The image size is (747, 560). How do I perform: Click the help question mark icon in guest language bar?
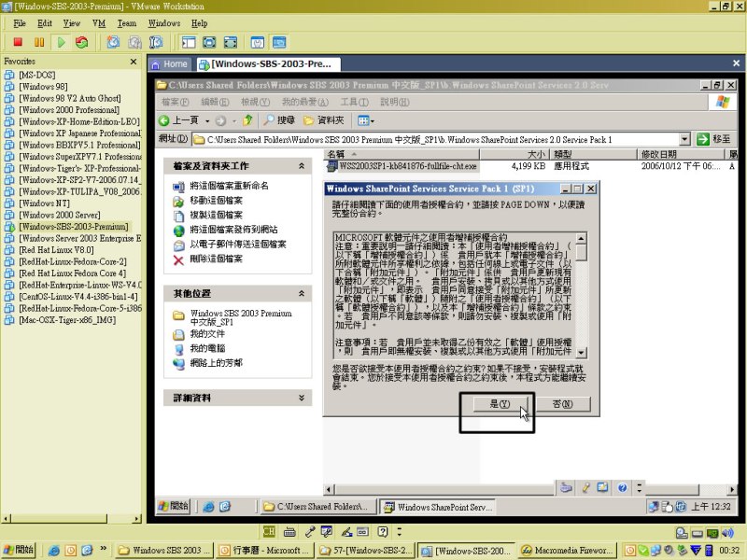(622, 487)
